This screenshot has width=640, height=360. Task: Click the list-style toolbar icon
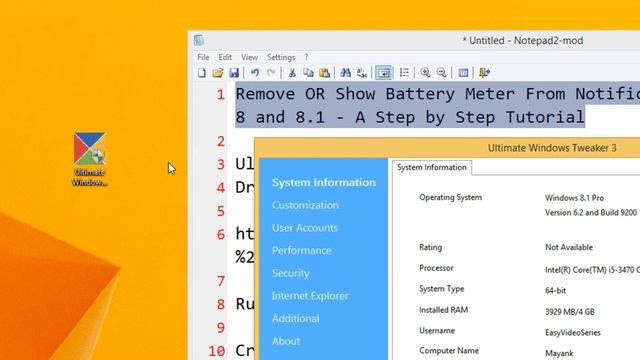[404, 73]
